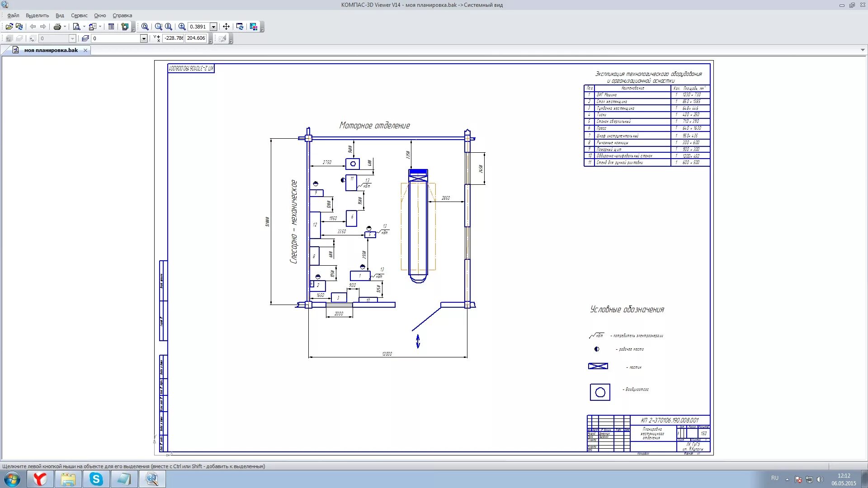
Task: Open the layers manager icon
Action: 85,38
